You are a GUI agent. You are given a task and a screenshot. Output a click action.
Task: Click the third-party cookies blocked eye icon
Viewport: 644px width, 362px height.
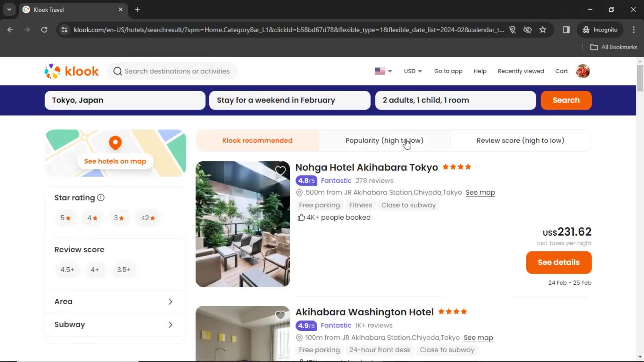tap(528, 29)
